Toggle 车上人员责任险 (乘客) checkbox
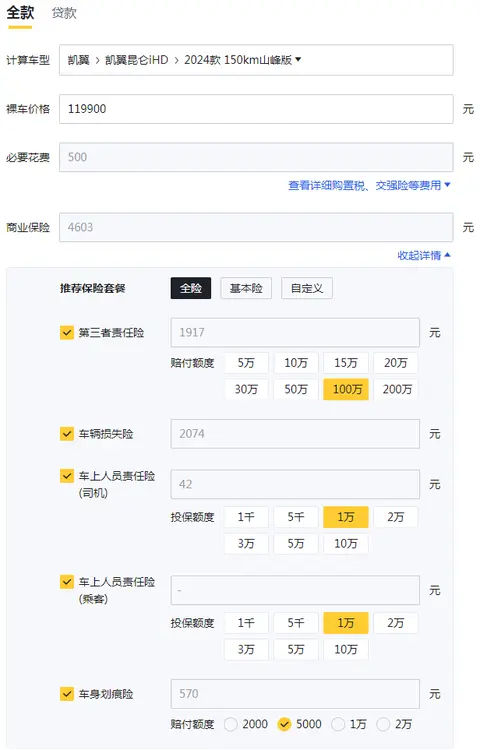 click(66, 582)
